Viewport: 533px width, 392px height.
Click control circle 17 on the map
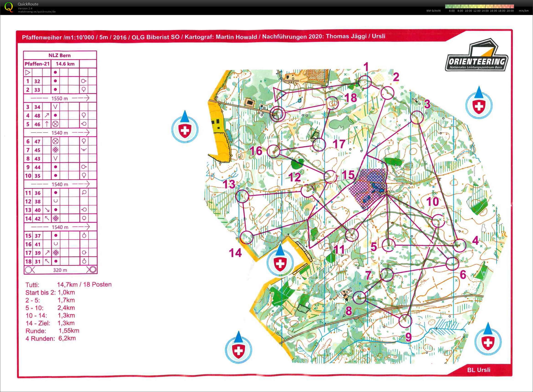click(x=319, y=145)
